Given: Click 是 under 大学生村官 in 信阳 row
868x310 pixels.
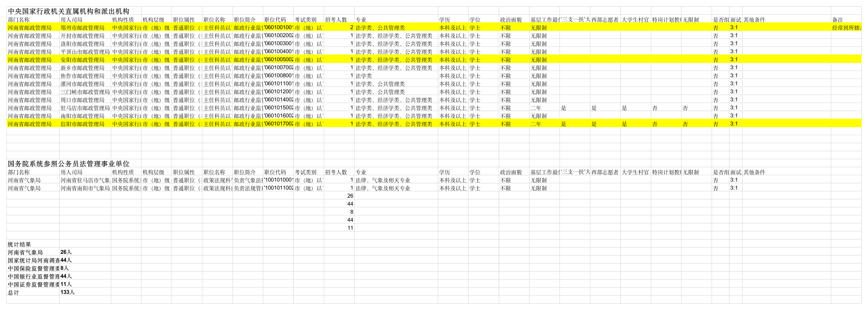Looking at the screenshot, I should click(x=636, y=124).
